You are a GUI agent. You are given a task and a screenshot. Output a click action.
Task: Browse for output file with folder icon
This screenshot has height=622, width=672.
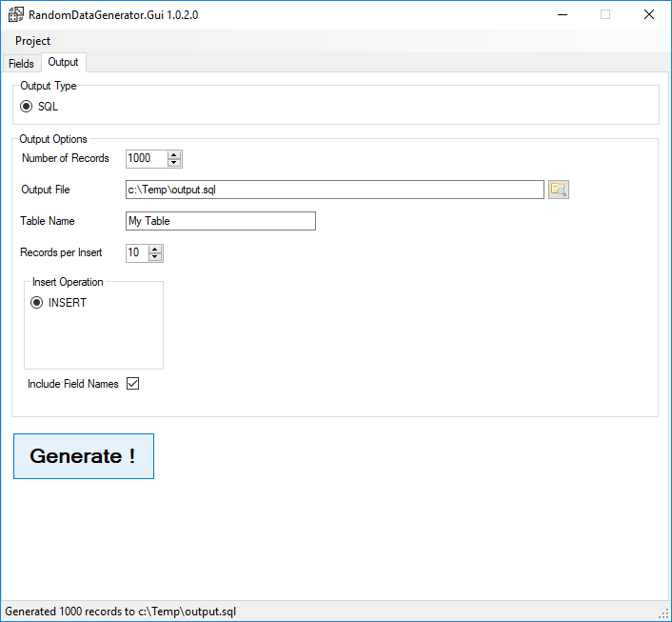[559, 190]
